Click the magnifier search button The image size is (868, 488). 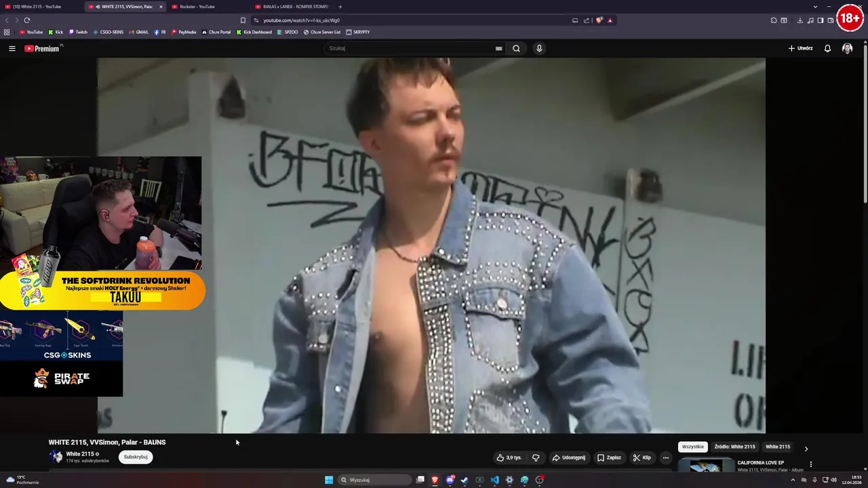point(517,48)
